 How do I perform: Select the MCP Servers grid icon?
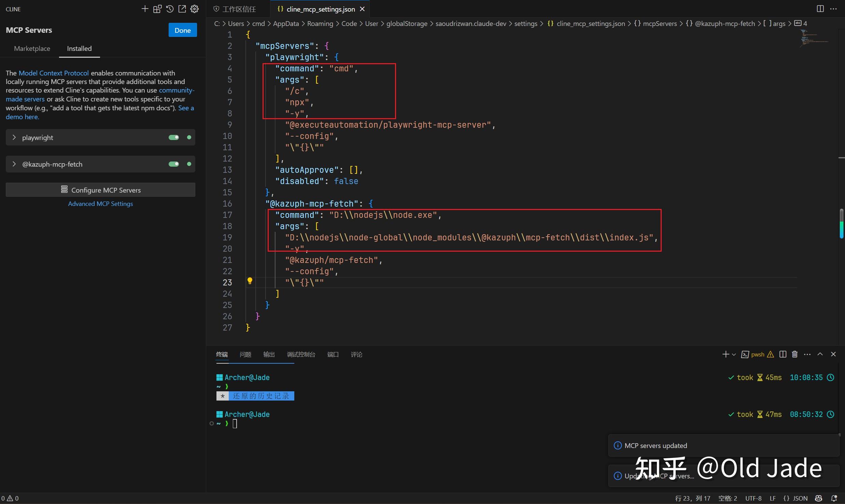[157, 9]
